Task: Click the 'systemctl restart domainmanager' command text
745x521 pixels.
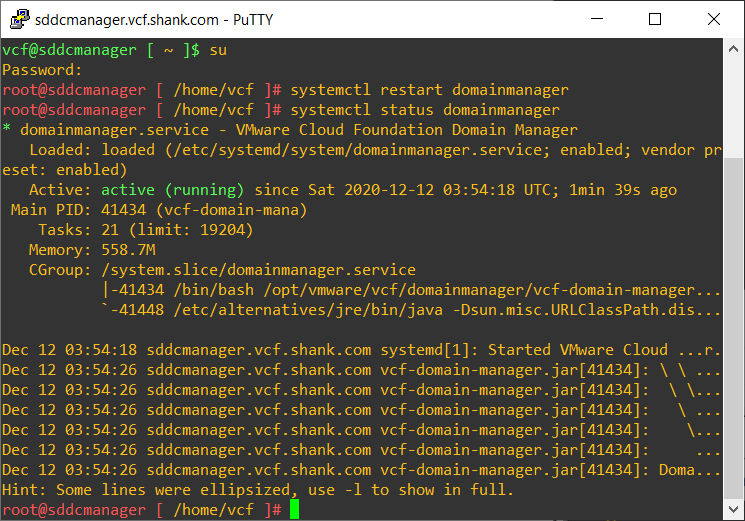Action: (430, 90)
